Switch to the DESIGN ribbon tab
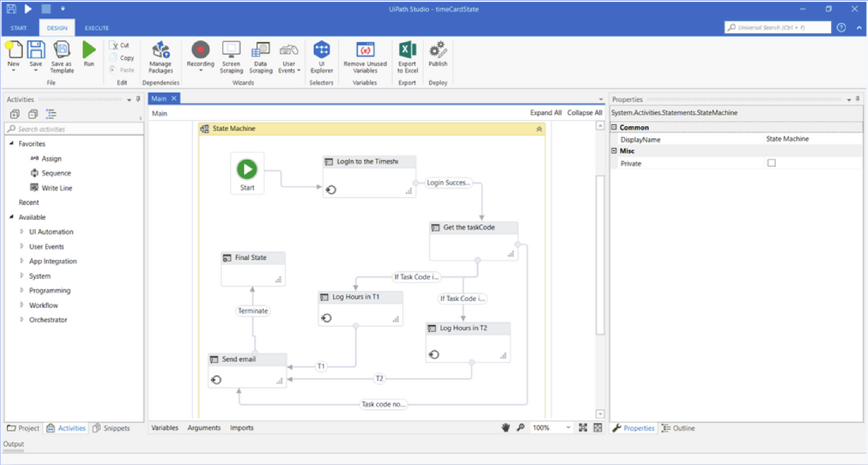 point(57,28)
